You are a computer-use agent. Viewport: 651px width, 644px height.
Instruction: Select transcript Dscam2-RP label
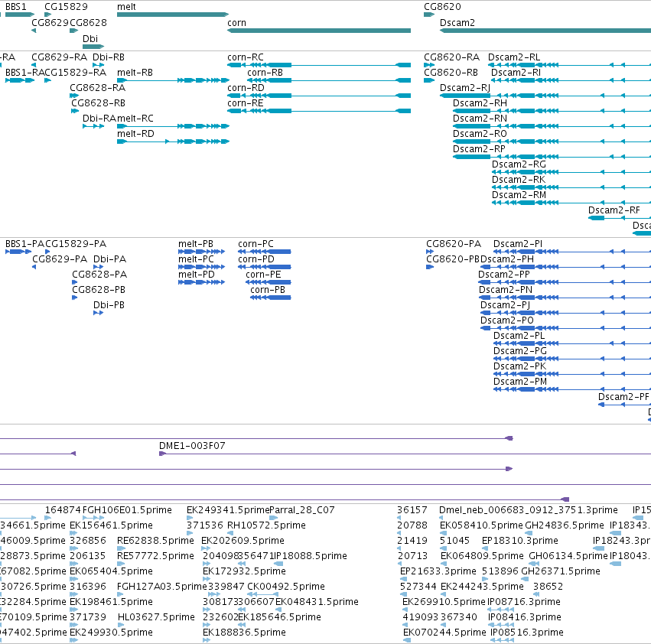(479, 149)
